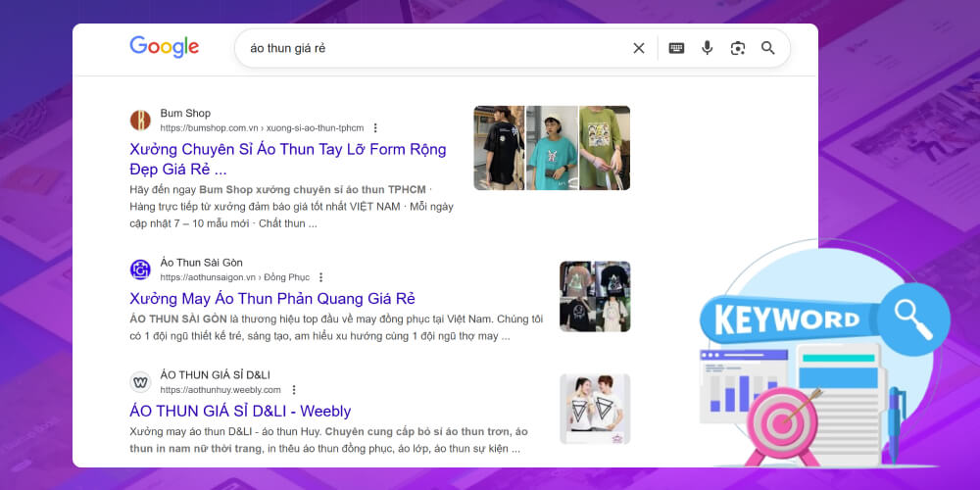Viewport: 980px width, 490px height.
Task: Clear the search query with X
Action: pyautogui.click(x=638, y=48)
